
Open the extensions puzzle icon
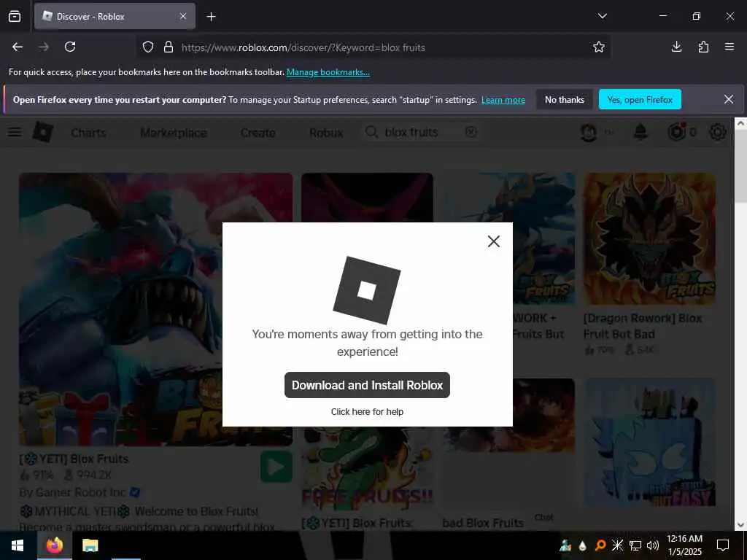703,47
